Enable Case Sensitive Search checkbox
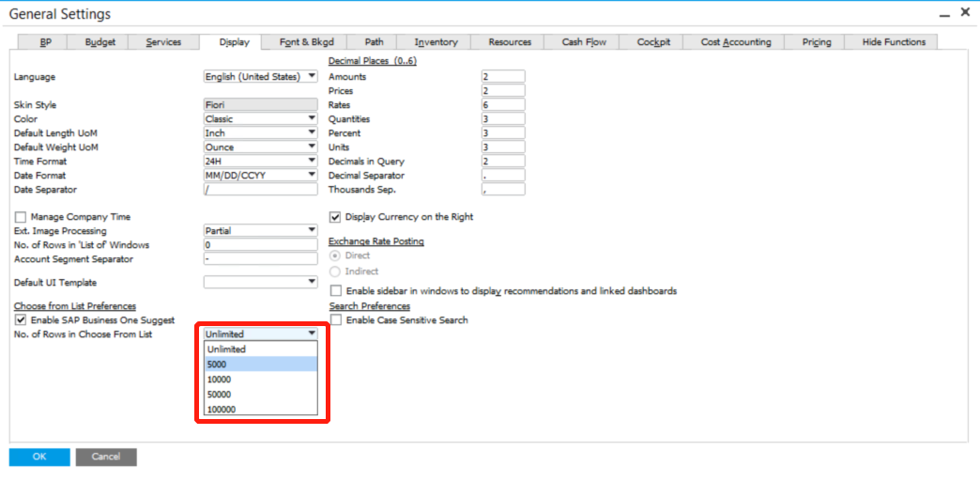This screenshot has height=482, width=980. (335, 320)
